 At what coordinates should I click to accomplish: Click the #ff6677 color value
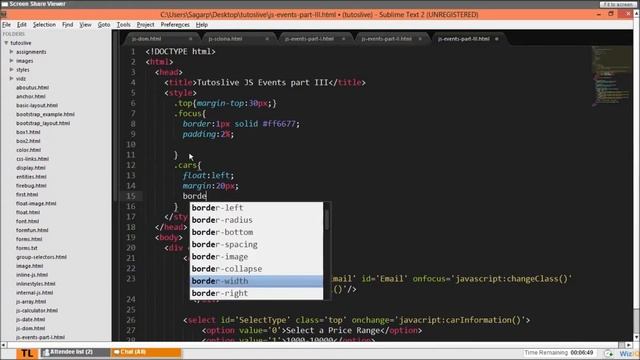[280, 124]
